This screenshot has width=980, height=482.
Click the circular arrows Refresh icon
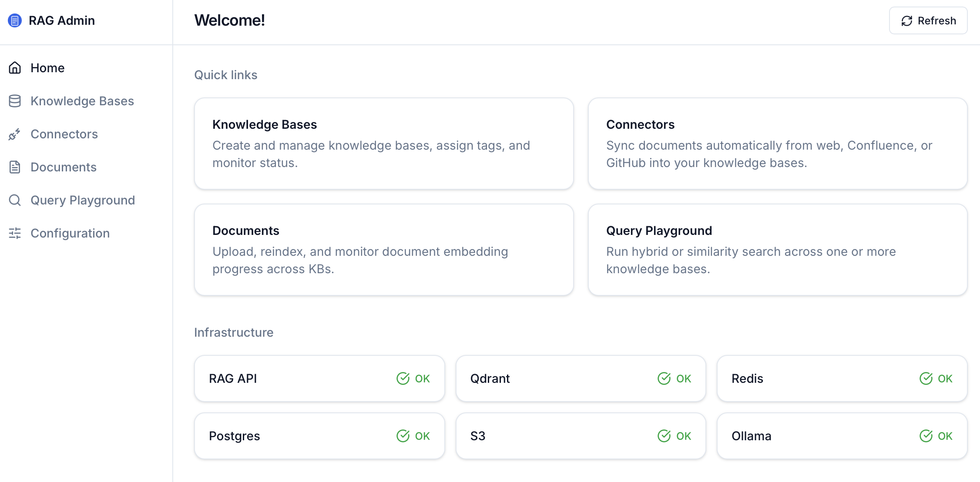coord(907,21)
